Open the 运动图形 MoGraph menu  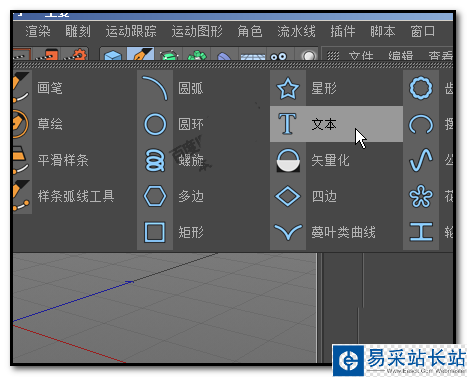coord(197,31)
